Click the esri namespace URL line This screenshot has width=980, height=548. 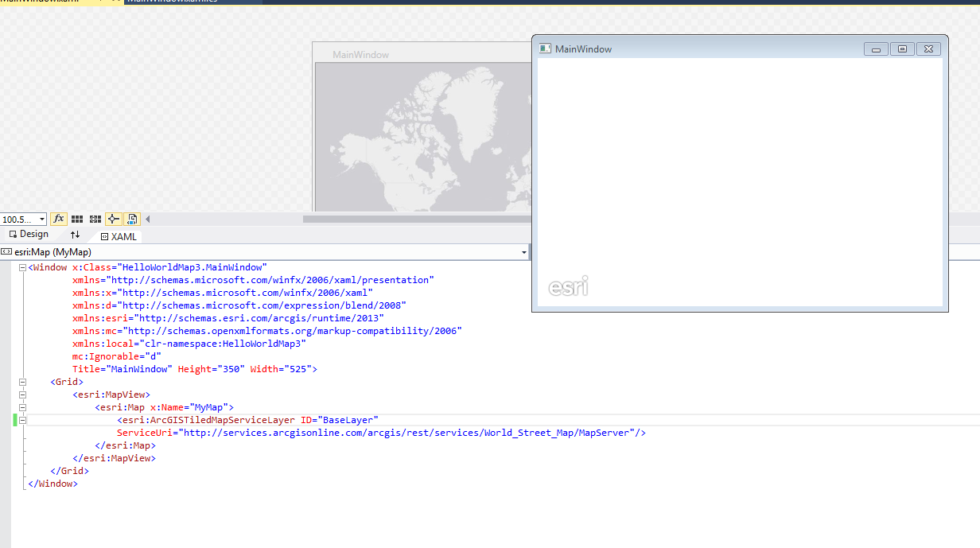228,318
